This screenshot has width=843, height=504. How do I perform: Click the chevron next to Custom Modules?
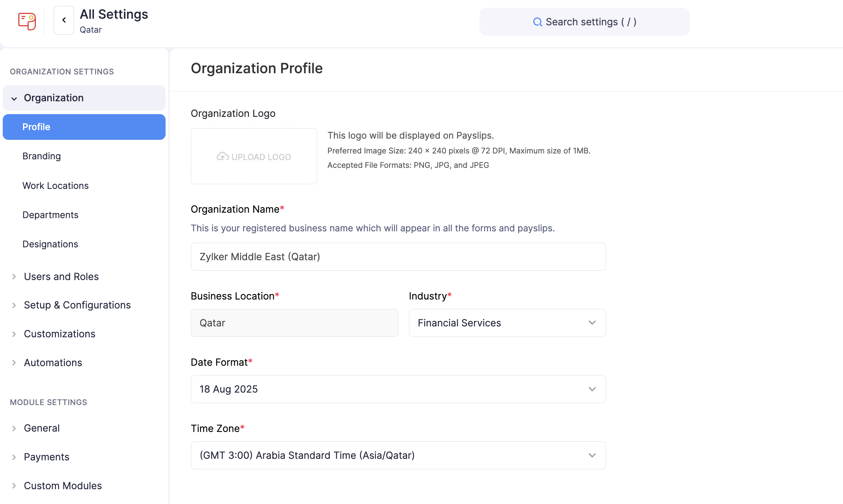[14, 486]
